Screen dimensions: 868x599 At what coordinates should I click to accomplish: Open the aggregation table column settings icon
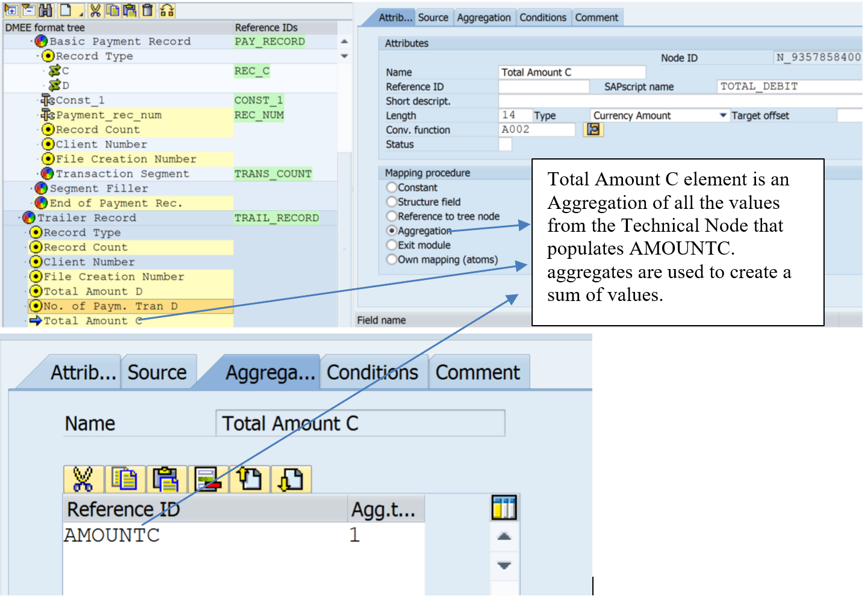click(504, 508)
